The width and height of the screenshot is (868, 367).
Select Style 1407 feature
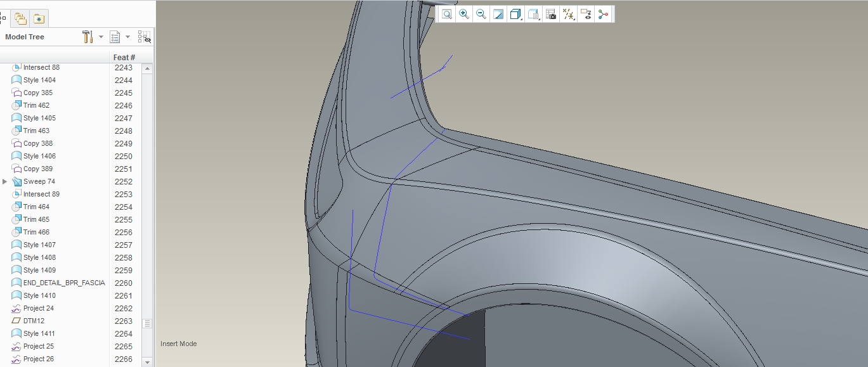(39, 245)
